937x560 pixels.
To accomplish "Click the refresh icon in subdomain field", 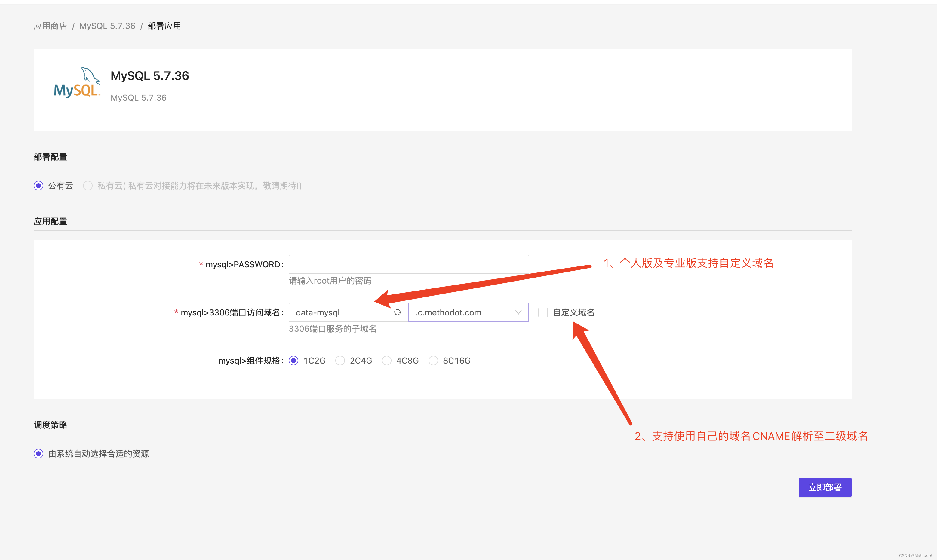I will click(x=397, y=312).
